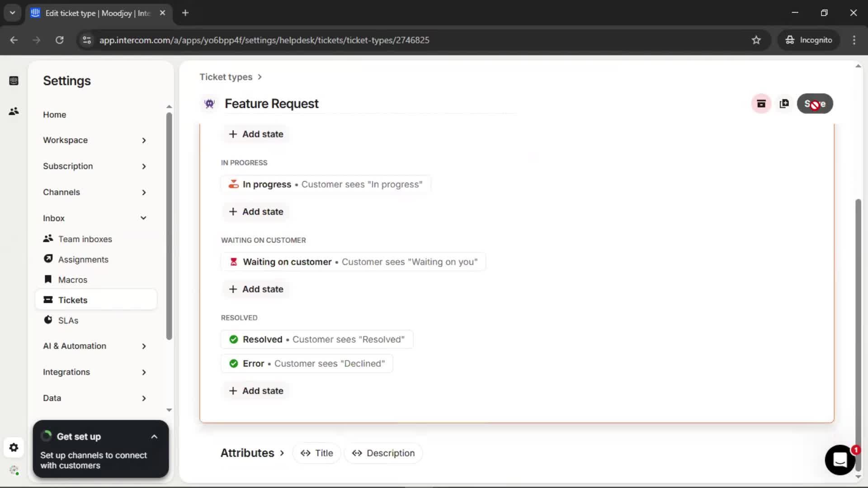
Task: Click the Team inboxes people icon
Action: click(48, 239)
